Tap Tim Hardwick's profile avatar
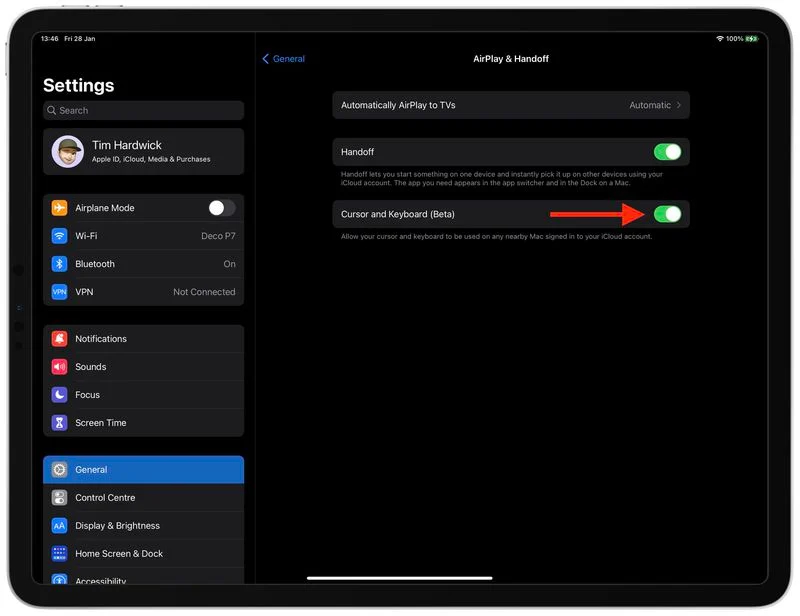This screenshot has width=800, height=616. click(67, 152)
